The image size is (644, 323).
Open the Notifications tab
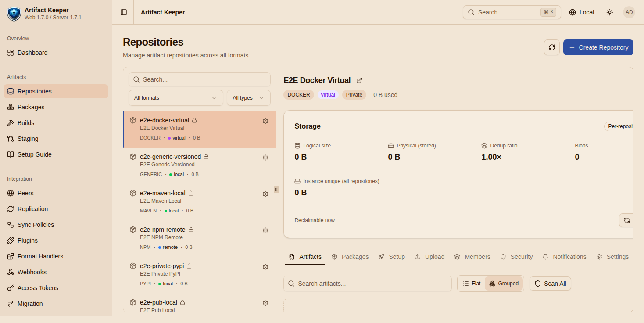pyautogui.click(x=564, y=257)
